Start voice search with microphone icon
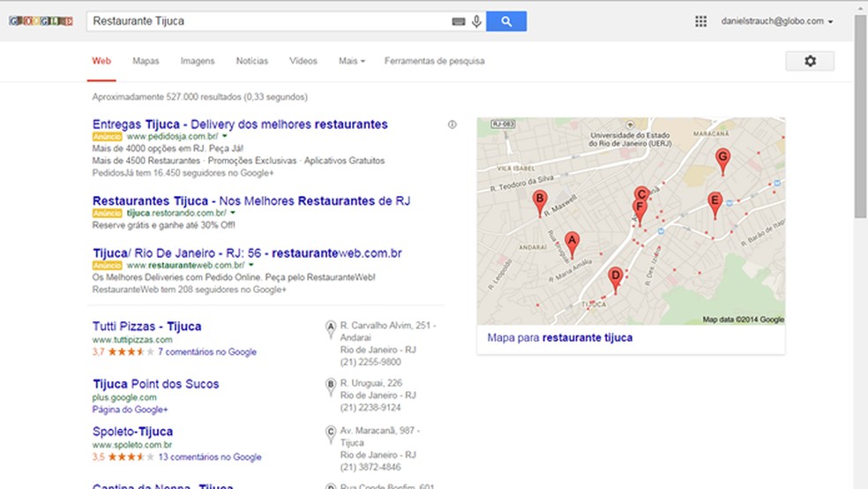868x489 pixels. click(x=476, y=21)
